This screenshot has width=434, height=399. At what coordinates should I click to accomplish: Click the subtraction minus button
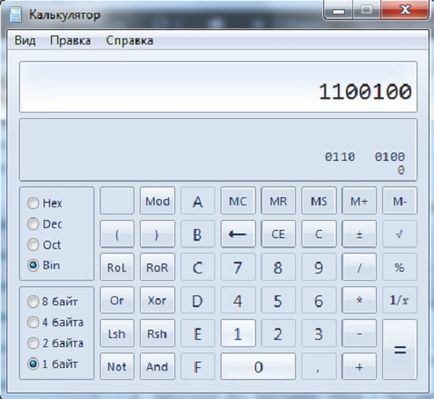[x=359, y=333]
